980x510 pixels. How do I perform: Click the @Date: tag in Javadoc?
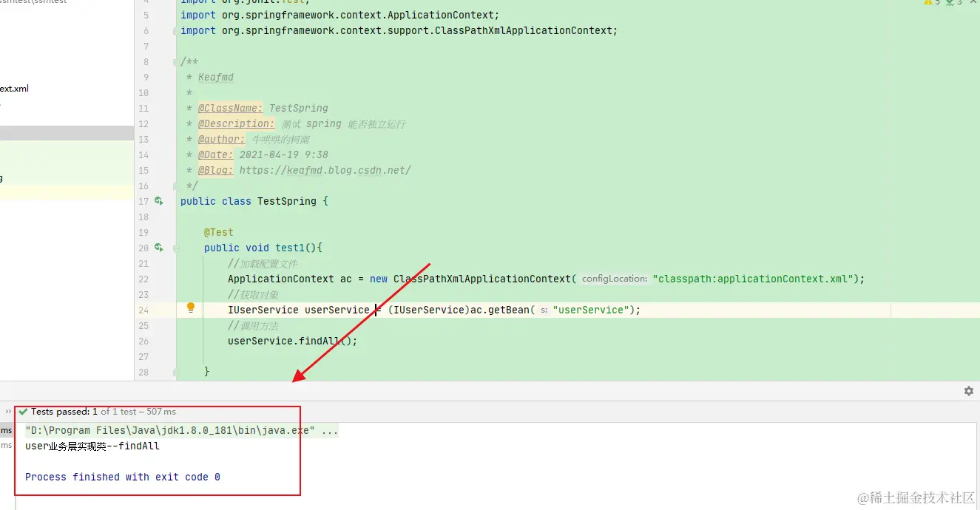215,154
